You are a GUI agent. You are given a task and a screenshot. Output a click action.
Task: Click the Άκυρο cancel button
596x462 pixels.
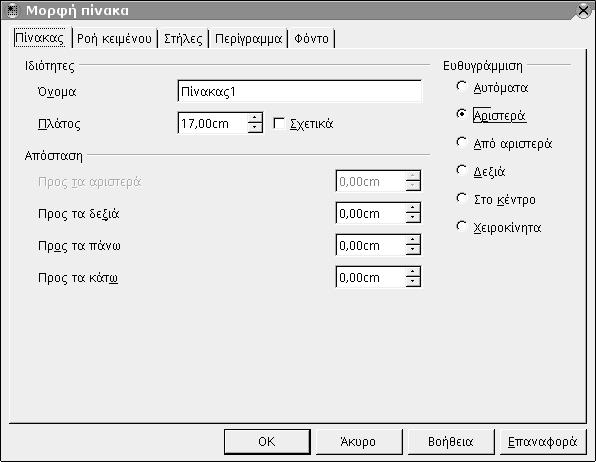(358, 441)
